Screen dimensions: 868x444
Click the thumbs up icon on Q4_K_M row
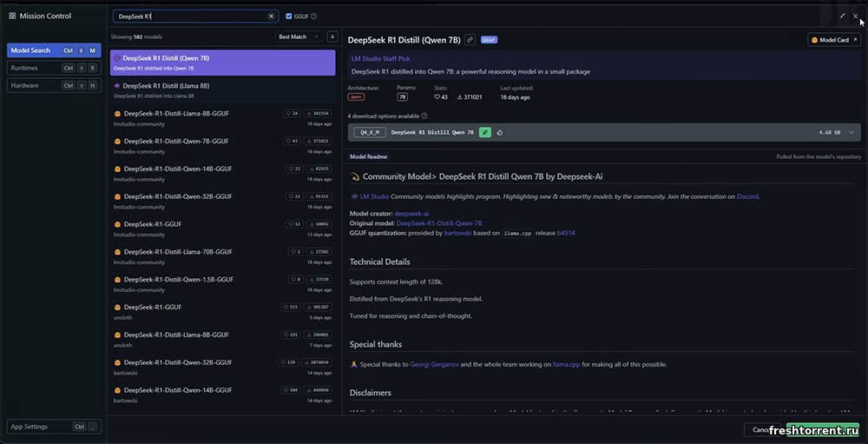500,132
